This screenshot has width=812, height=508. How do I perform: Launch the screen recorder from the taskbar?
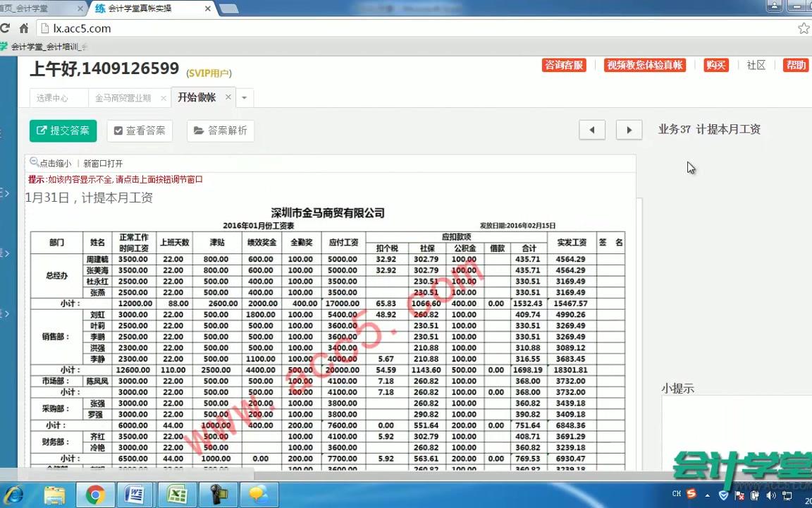[x=217, y=495]
